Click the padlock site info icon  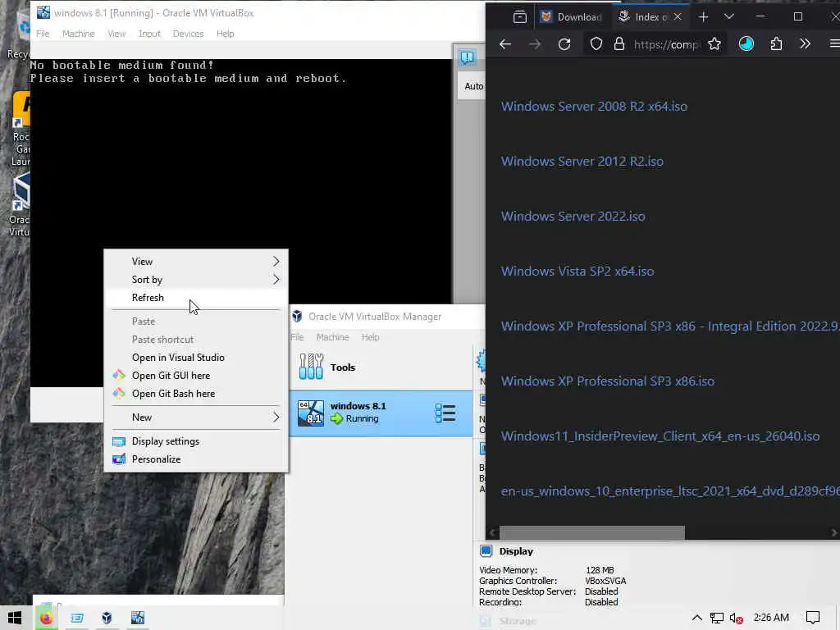[x=619, y=44]
